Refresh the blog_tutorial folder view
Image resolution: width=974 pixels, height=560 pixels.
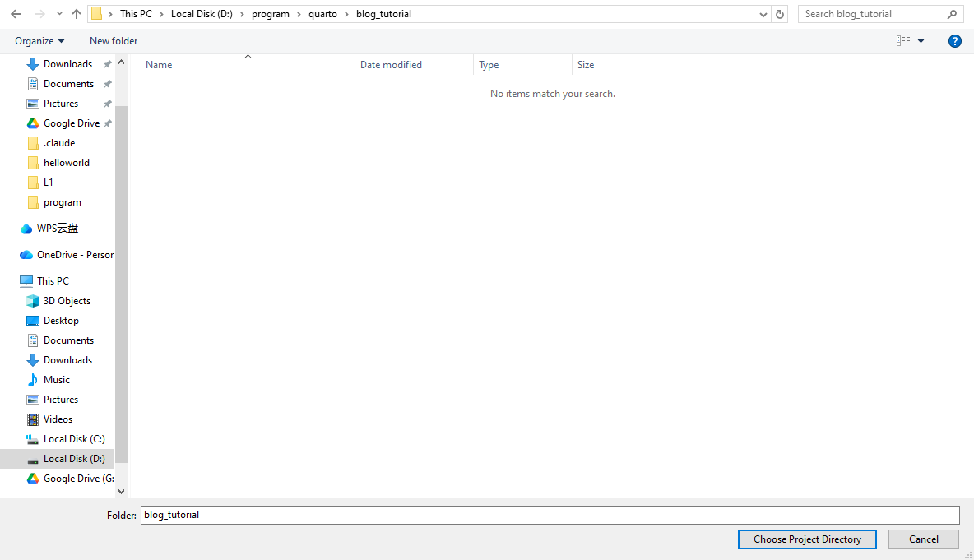coord(781,14)
